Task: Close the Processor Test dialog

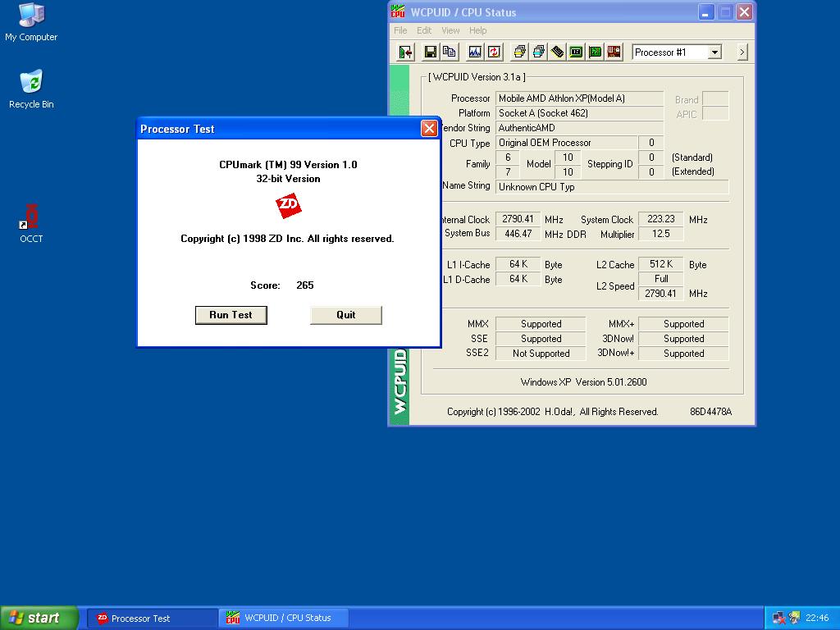Action: point(428,129)
